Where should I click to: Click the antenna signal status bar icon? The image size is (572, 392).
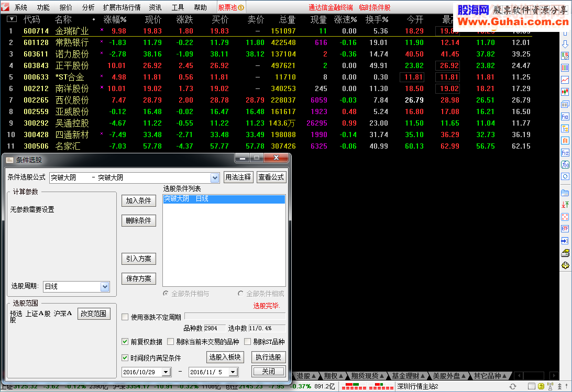coord(550,386)
